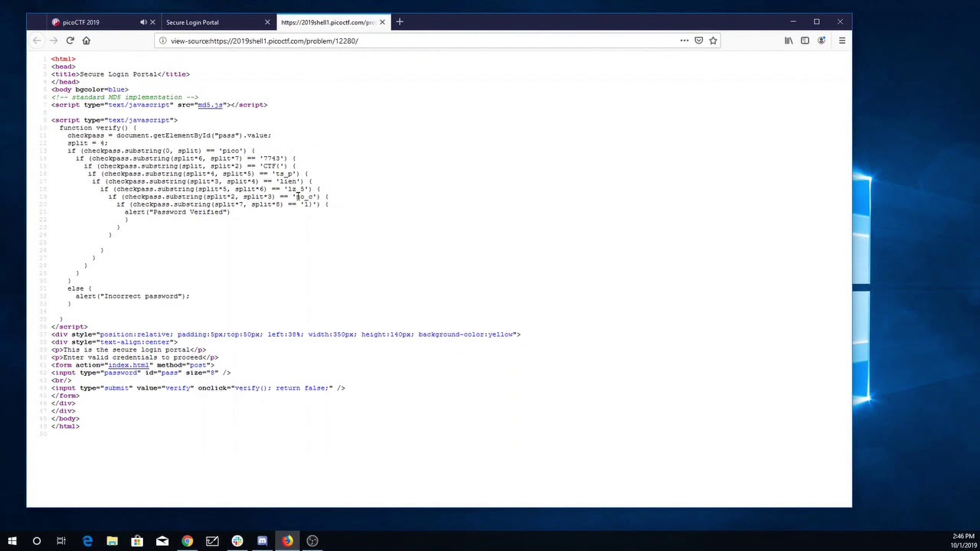
Task: Open Microsoft Store from taskbar
Action: (137, 541)
